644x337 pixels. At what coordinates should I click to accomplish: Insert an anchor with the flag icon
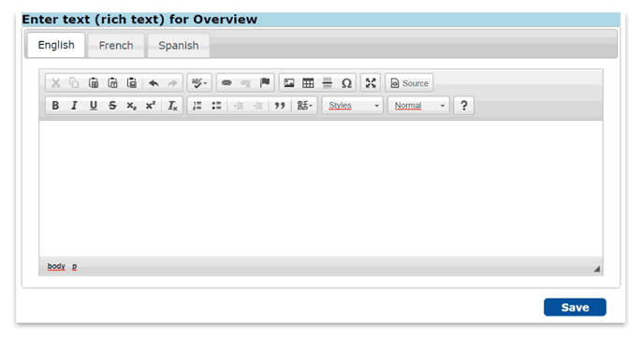[x=265, y=83]
